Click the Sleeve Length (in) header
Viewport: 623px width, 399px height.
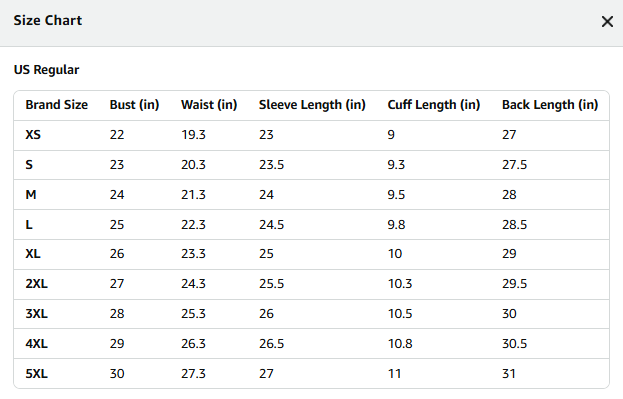pyautogui.click(x=312, y=105)
